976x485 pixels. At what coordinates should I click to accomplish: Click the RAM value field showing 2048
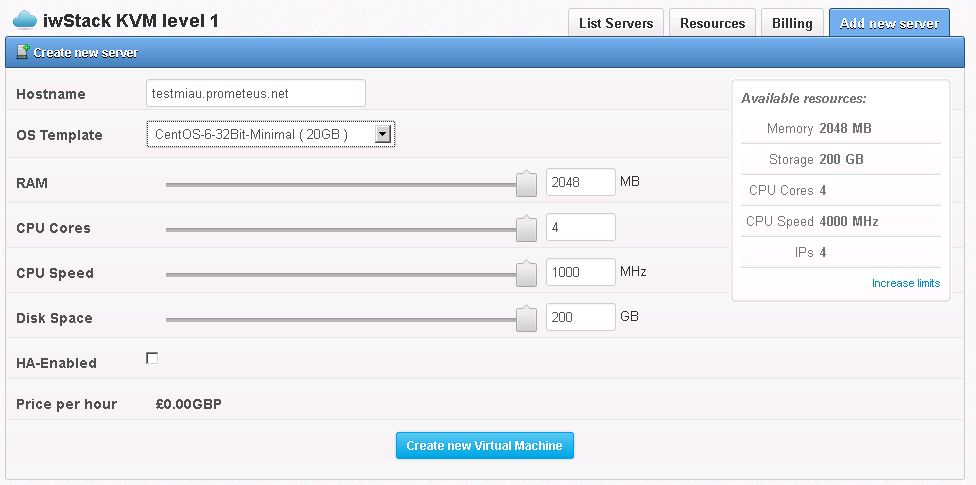coord(581,182)
